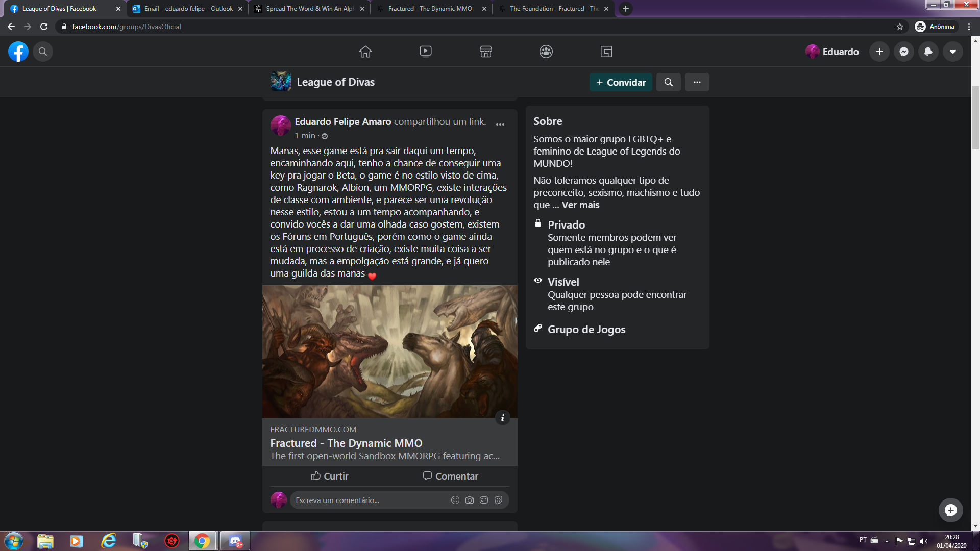This screenshot has height=551, width=980.
Task: Open Eduardo Felipe Amaro author link
Action: [343, 121]
